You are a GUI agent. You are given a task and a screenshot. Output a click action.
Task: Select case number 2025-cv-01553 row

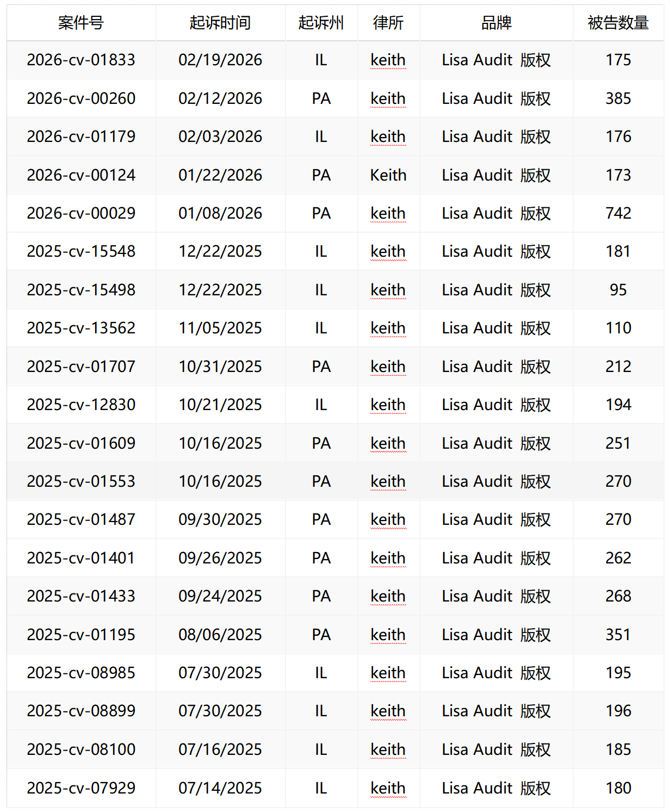coord(81,481)
